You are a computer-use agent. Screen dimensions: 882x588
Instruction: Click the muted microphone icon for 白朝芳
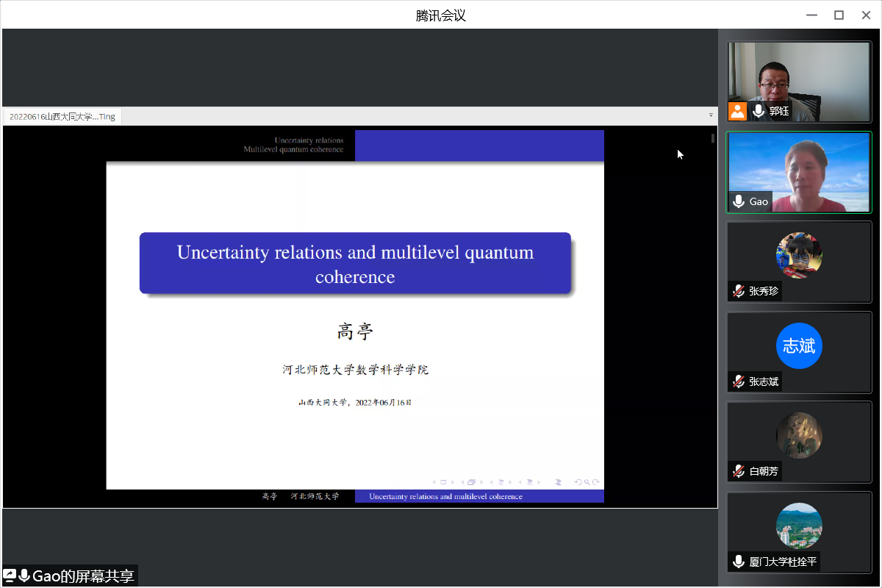pyautogui.click(x=739, y=471)
